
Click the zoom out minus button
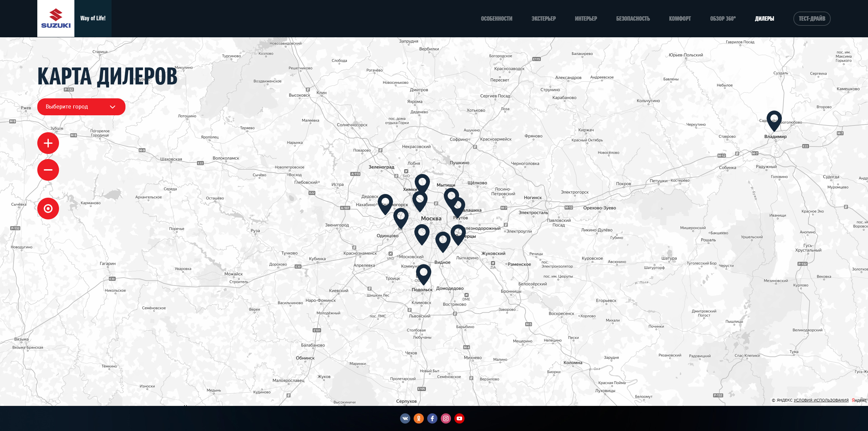(48, 170)
